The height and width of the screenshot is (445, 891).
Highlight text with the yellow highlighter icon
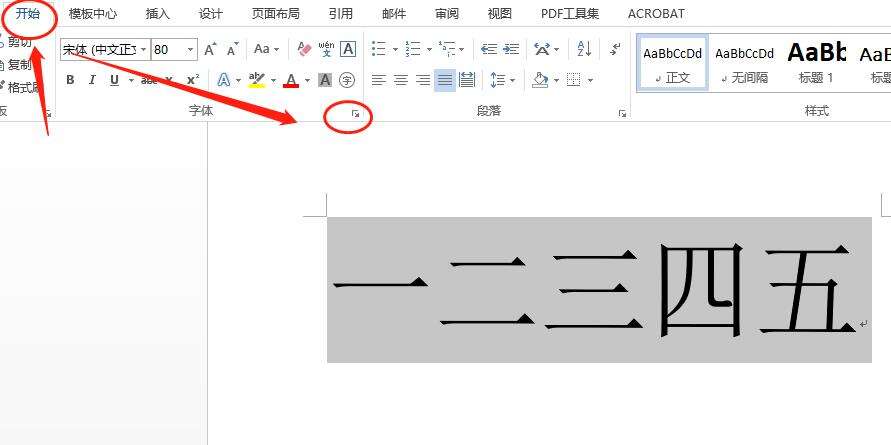click(257, 80)
